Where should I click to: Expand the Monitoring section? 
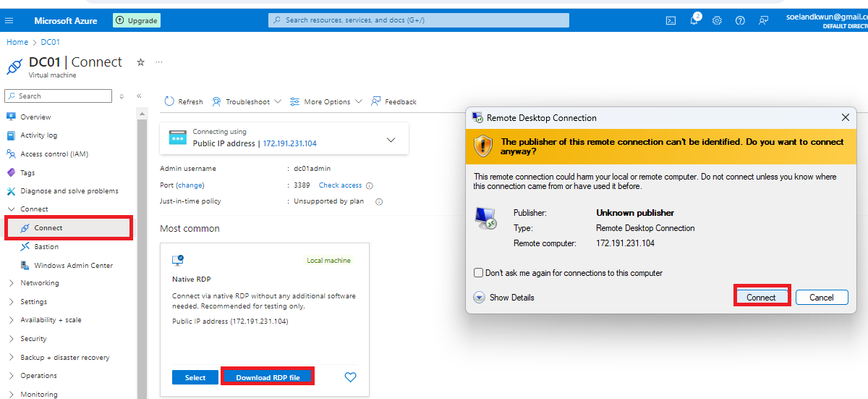pyautogui.click(x=11, y=395)
